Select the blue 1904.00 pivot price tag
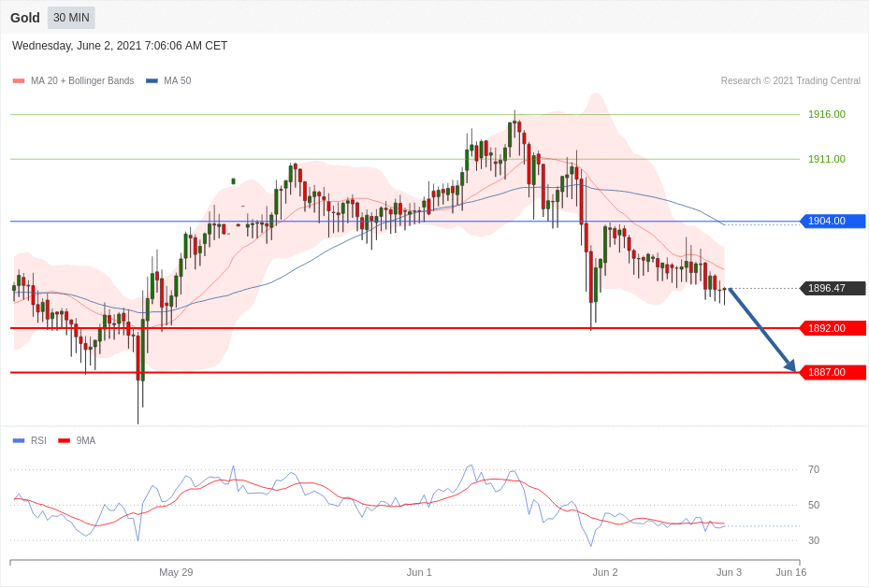Image resolution: width=869 pixels, height=588 pixels. 833,222
